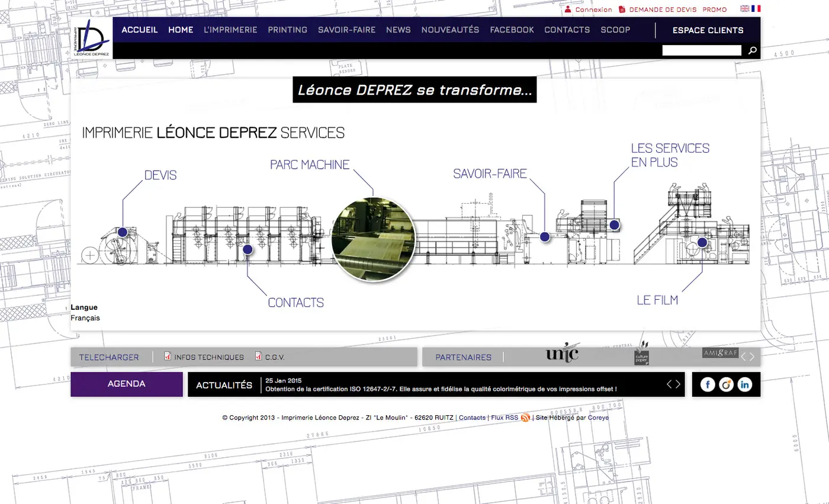Click the 'Léonce DEPREZ se transforme...' banner
Screen dimensions: 829x504
coord(415,90)
